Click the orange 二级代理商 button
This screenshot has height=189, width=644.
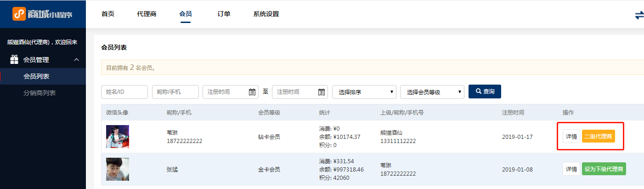599,137
